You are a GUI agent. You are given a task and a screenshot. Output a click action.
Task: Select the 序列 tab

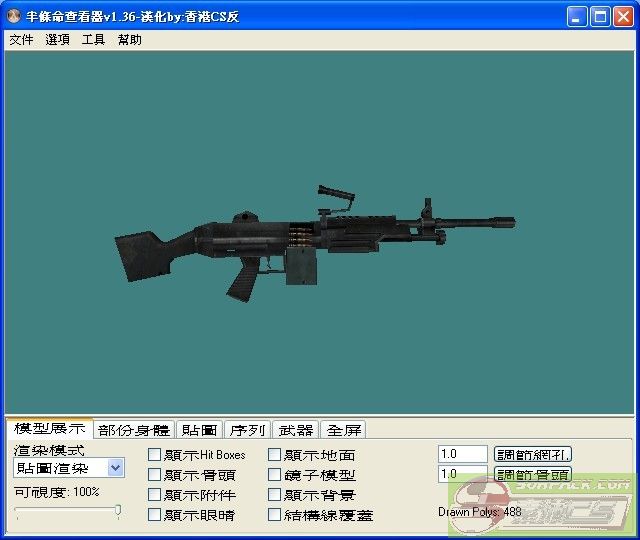click(x=247, y=430)
